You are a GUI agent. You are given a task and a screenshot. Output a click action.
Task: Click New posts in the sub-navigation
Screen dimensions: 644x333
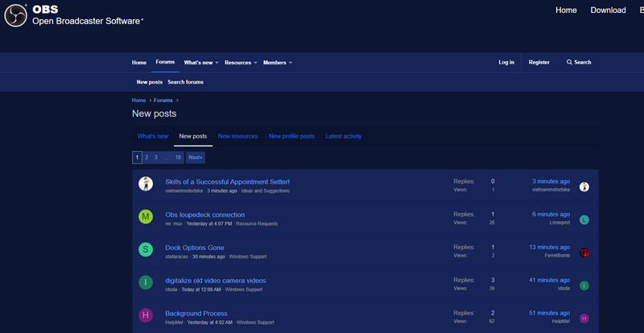(150, 82)
